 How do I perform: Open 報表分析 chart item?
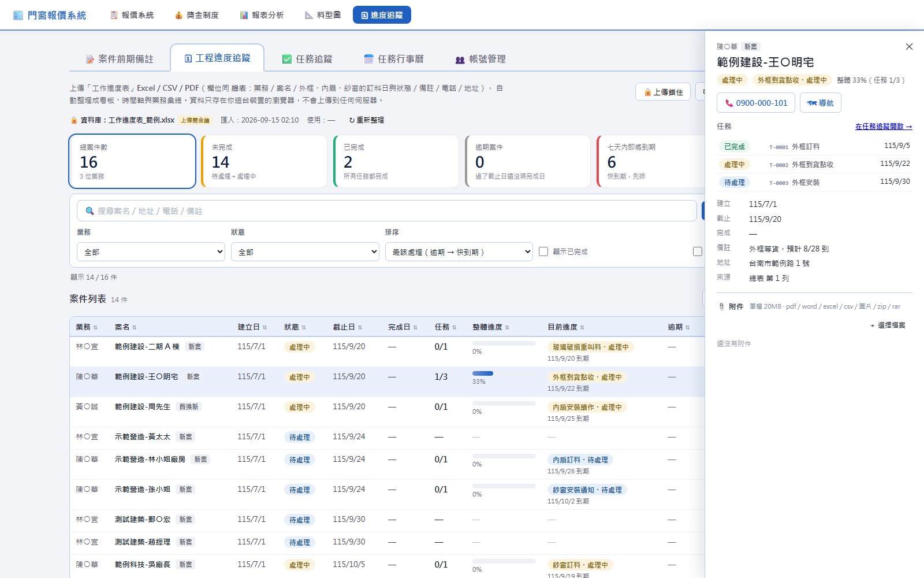(x=262, y=15)
